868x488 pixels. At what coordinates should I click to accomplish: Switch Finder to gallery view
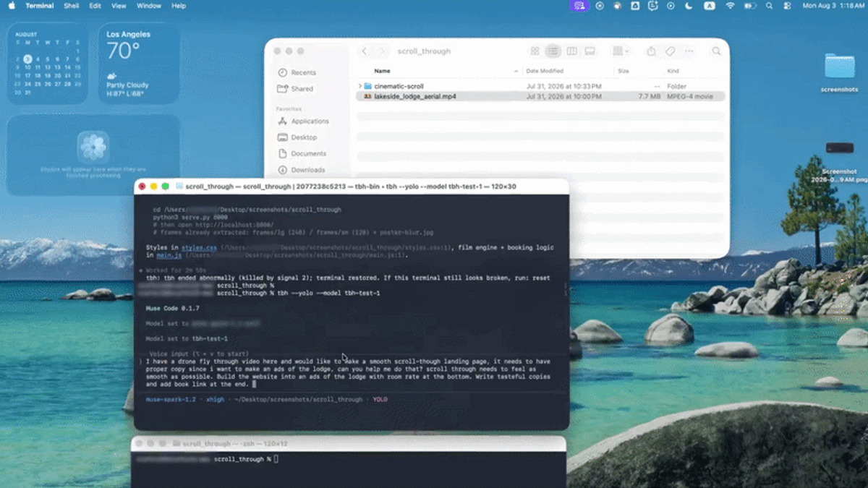coord(590,51)
